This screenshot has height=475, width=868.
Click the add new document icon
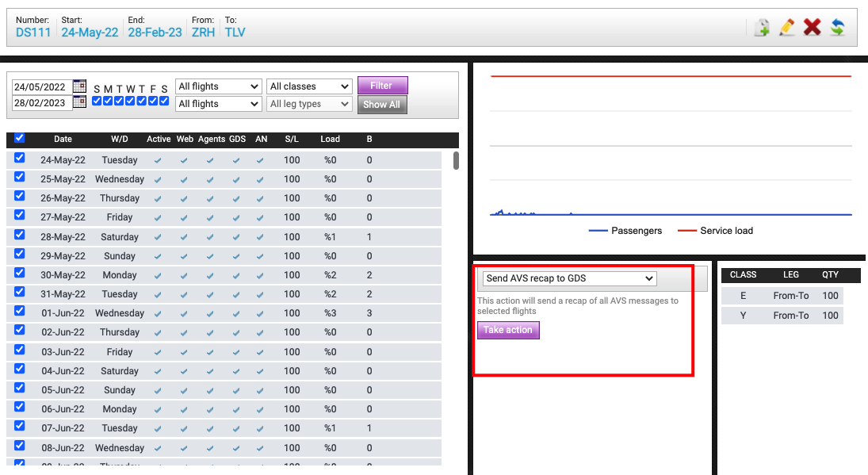[x=762, y=27]
